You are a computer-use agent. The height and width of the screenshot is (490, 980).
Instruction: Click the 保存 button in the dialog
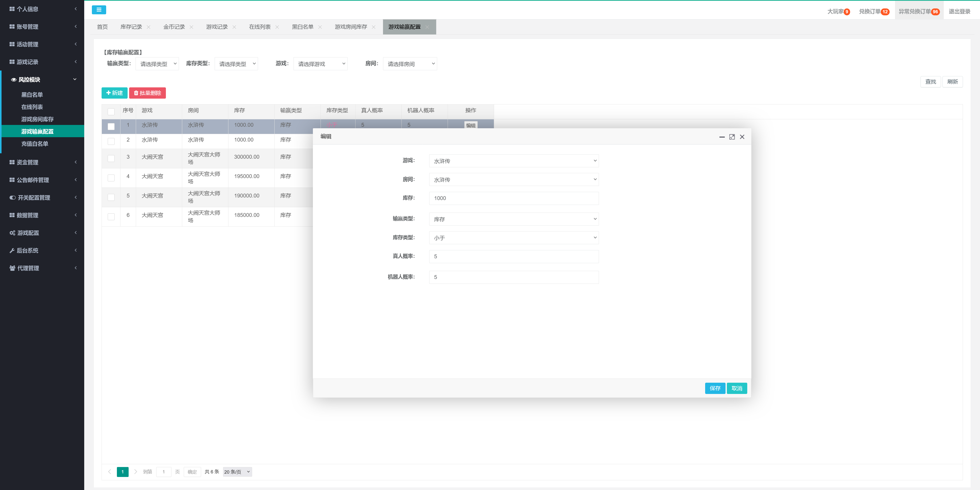(x=715, y=388)
